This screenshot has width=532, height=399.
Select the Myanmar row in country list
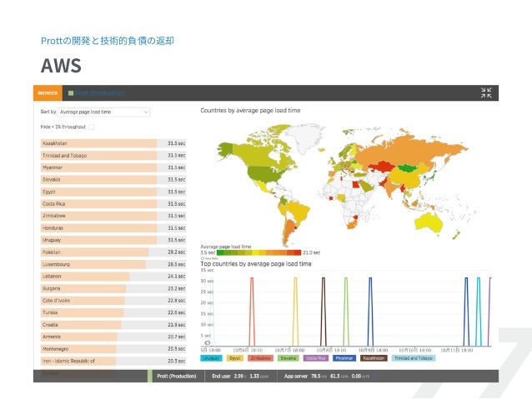113,167
